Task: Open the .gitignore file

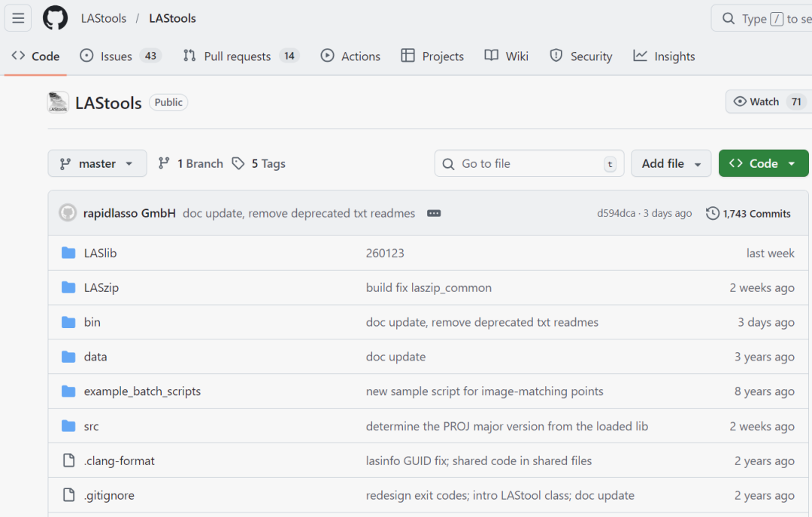Action: click(109, 495)
